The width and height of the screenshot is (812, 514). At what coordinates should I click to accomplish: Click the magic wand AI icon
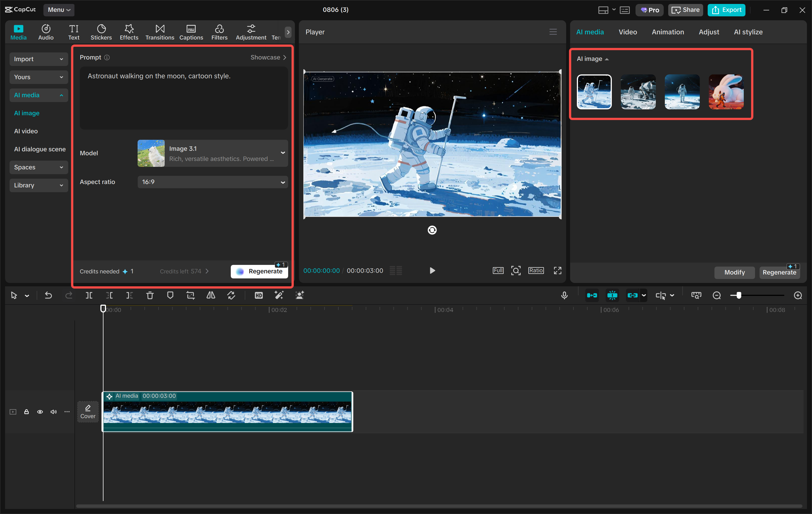(x=279, y=295)
